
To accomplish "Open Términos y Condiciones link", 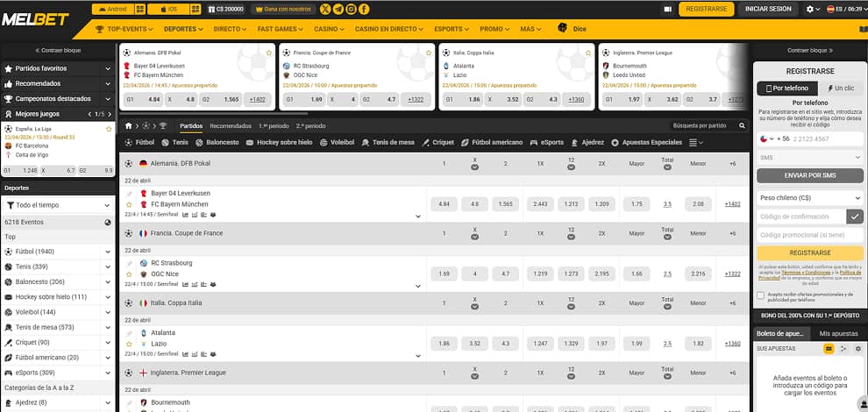I will tap(806, 273).
